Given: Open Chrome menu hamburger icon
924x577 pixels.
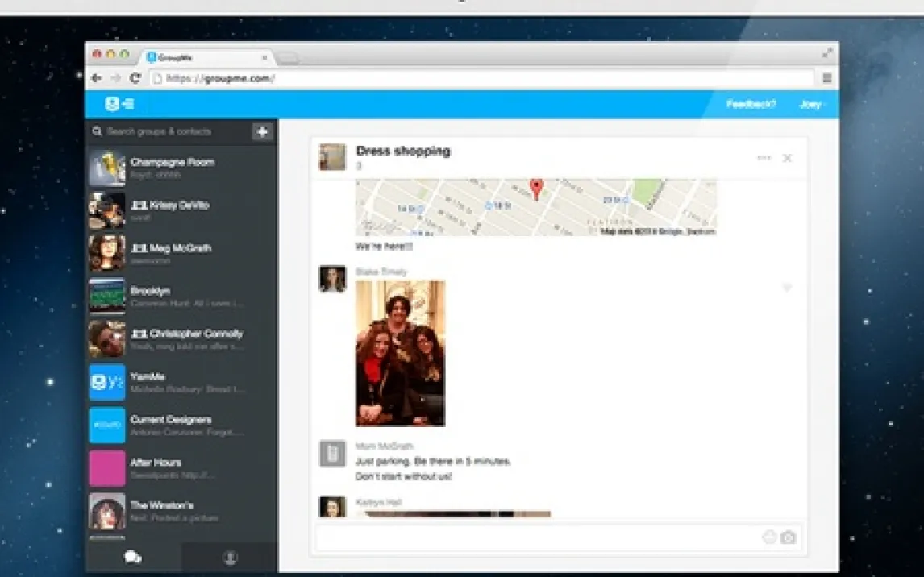Looking at the screenshot, I should click(826, 77).
